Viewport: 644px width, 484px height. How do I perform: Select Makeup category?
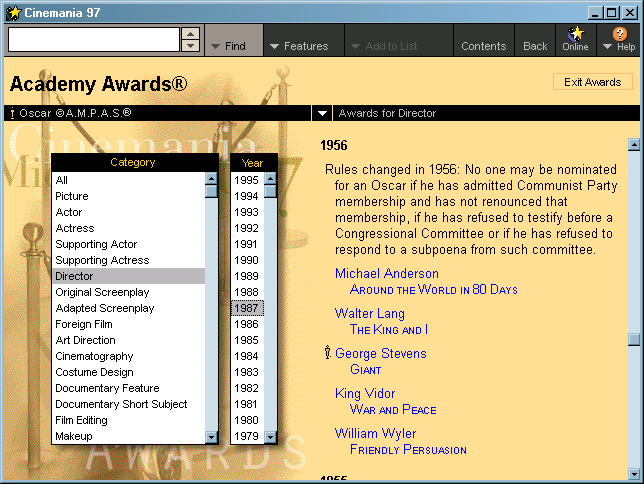[129, 436]
